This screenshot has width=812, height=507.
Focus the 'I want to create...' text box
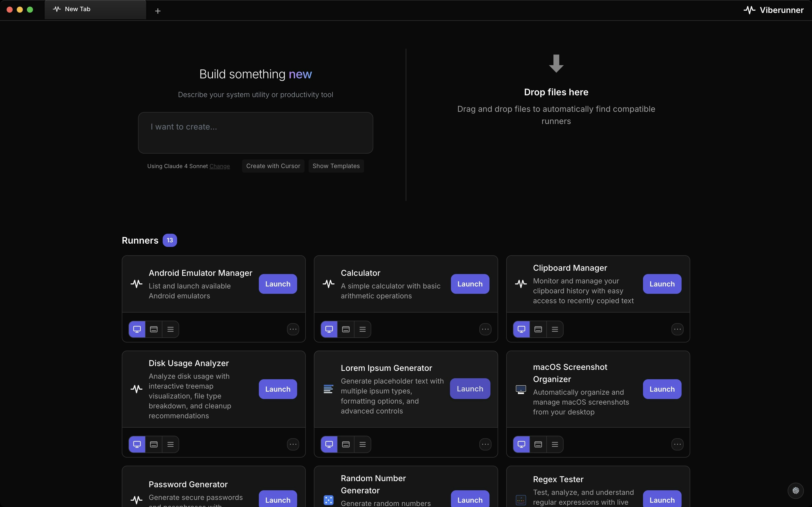[x=255, y=133]
